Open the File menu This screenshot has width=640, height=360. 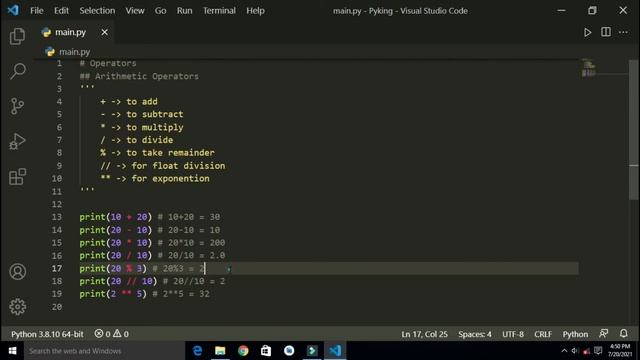(x=37, y=11)
